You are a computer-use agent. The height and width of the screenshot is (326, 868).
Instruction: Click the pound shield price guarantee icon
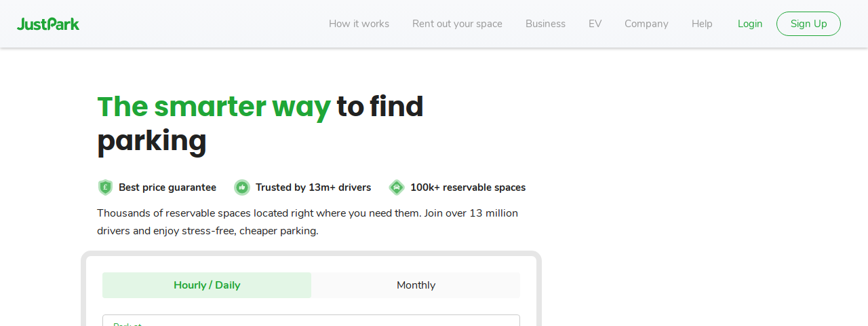105,187
